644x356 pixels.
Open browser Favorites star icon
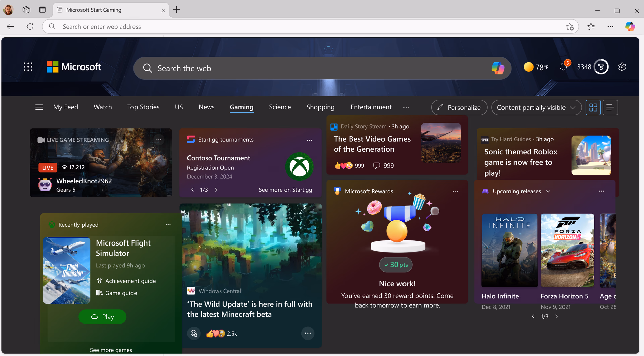click(x=591, y=27)
